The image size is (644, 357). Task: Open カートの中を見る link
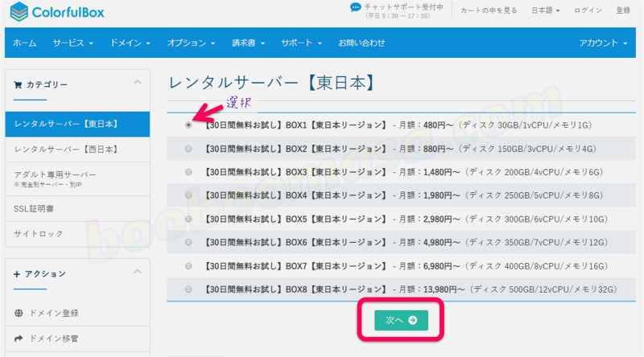(489, 10)
